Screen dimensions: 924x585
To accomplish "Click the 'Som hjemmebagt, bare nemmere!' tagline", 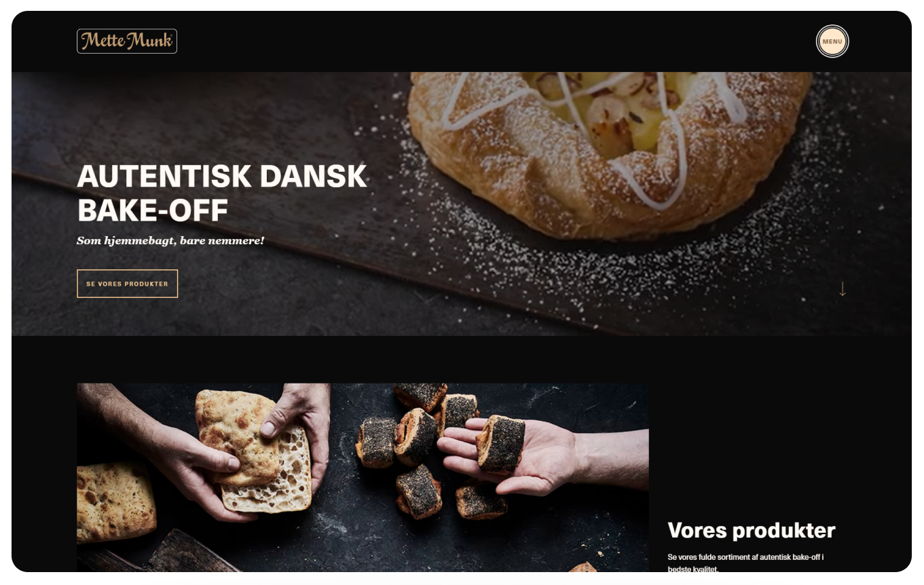I will point(170,241).
